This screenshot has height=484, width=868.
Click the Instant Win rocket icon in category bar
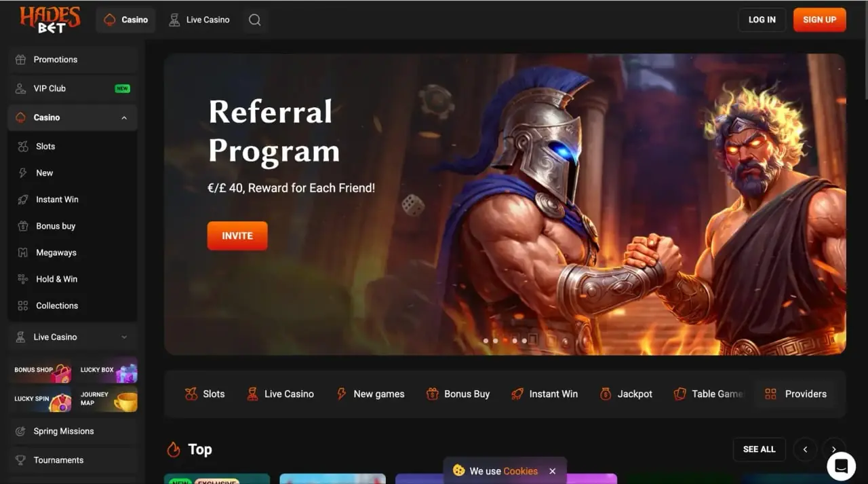coord(517,394)
